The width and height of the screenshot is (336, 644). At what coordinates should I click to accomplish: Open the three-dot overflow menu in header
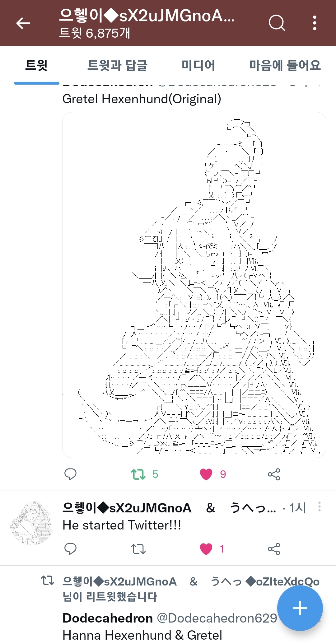pyautogui.click(x=315, y=23)
